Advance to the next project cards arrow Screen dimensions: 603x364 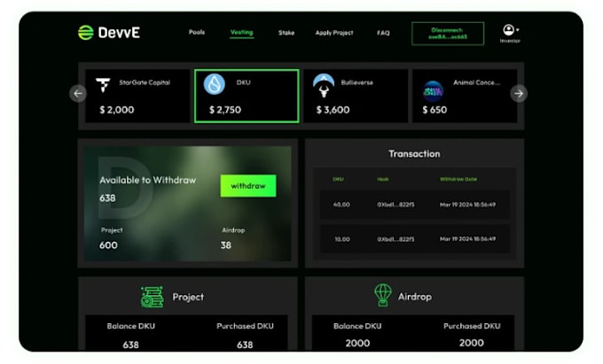(519, 93)
